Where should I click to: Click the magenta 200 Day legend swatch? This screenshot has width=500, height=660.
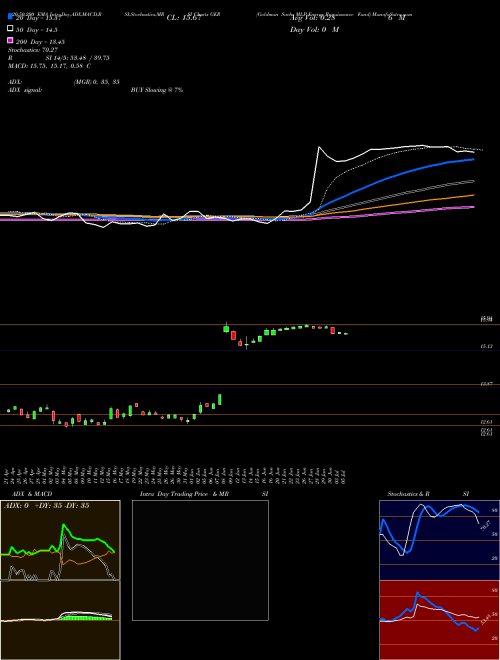point(10,40)
